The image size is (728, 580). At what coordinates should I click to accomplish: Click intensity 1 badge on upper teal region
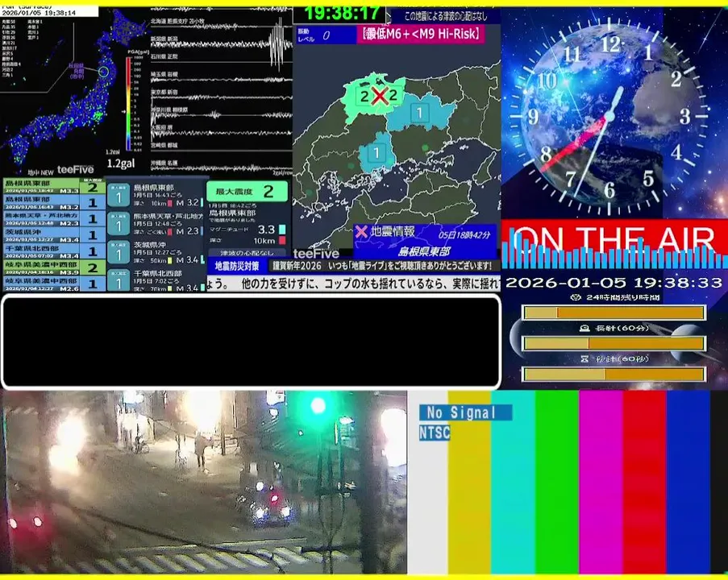pyautogui.click(x=420, y=113)
